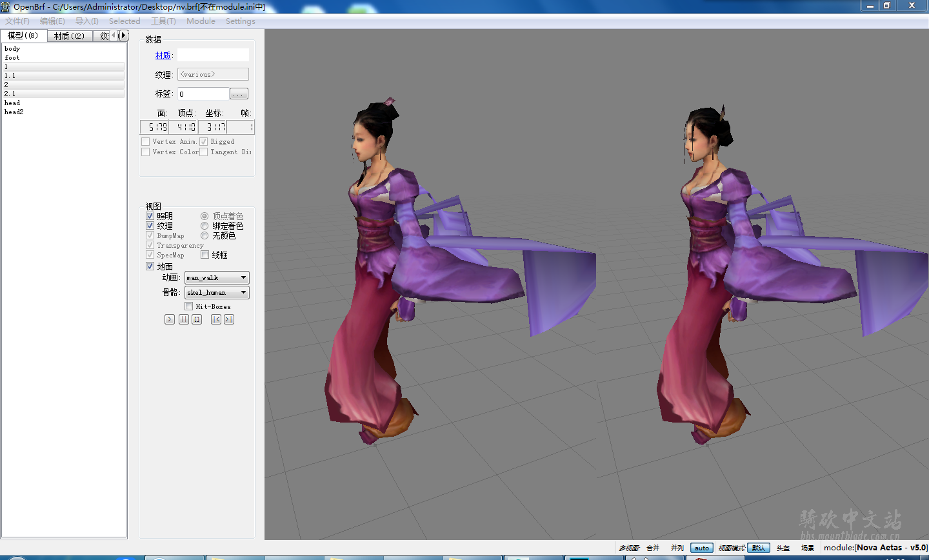Choose 默认 default view mode

point(759,548)
